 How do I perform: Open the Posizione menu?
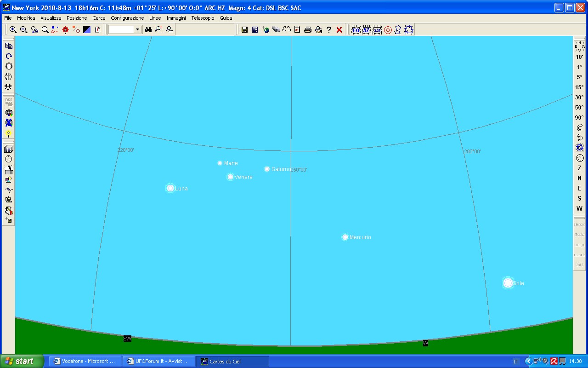(x=77, y=18)
